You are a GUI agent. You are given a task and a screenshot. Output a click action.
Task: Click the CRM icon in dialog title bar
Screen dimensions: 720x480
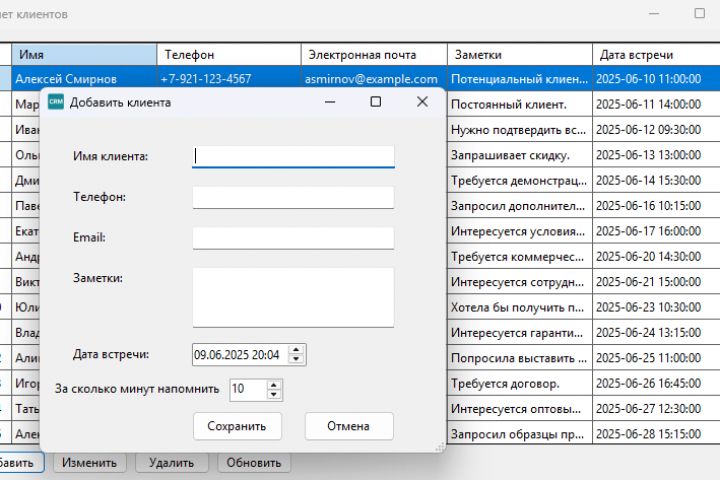pos(56,102)
